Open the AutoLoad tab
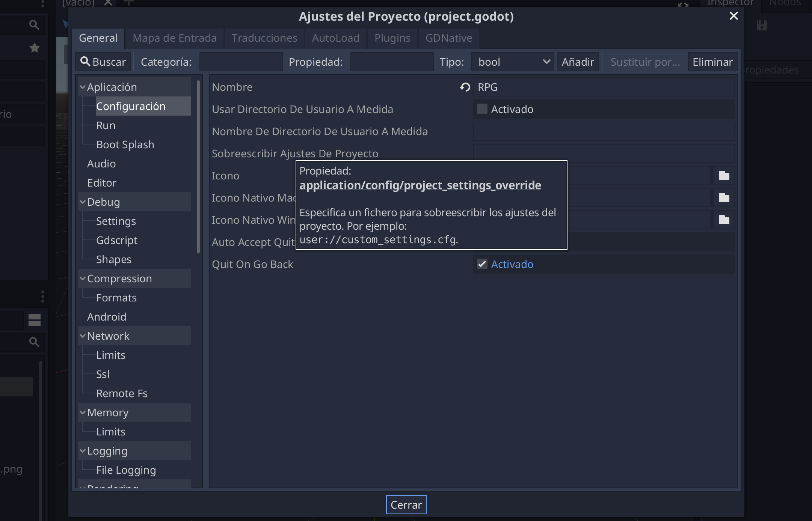 (x=335, y=38)
